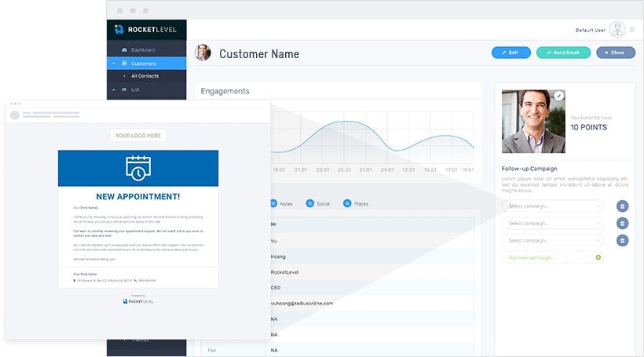
Task: Click the blue count badge next to Notes
Action: pos(273,203)
